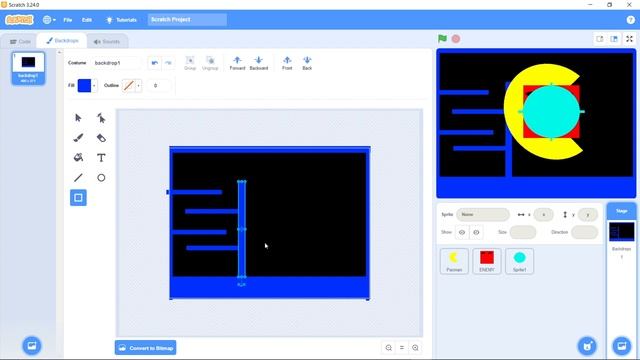Image resolution: width=640 pixels, height=360 pixels.
Task: Open the Outline color dropdown arrow
Action: point(138,86)
